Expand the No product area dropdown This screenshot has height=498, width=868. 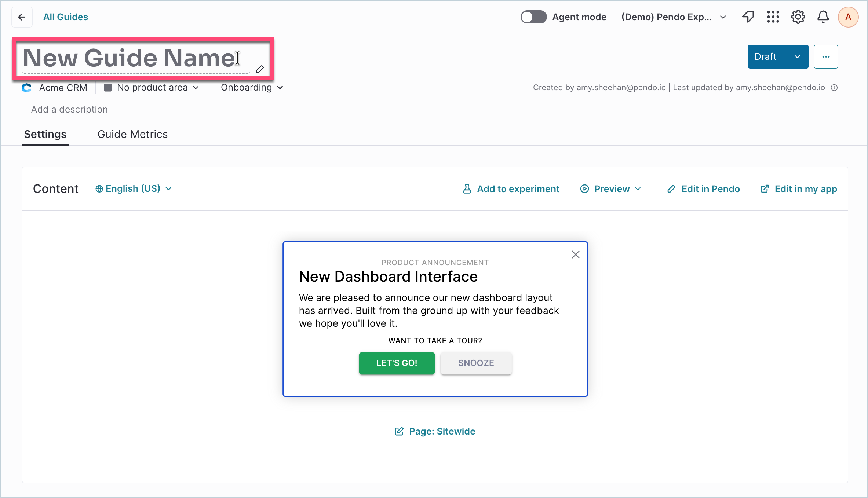152,88
